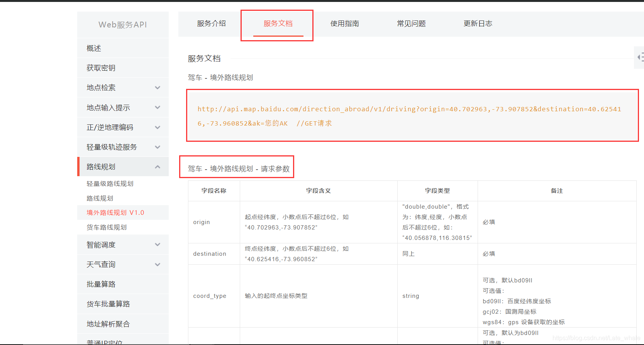Image resolution: width=644 pixels, height=345 pixels.
Task: Click 必填 in the origin row
Action: pos(489,222)
